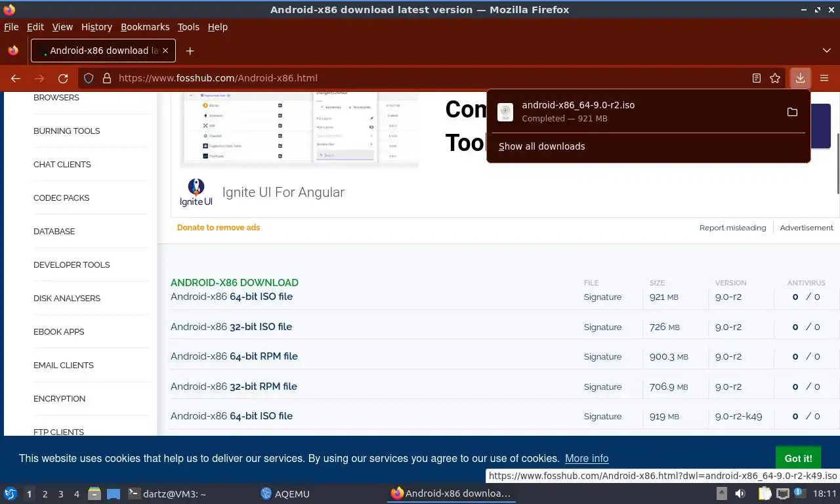Click the show desktop panel icon
Screen dimensions: 840x504
click(114, 493)
